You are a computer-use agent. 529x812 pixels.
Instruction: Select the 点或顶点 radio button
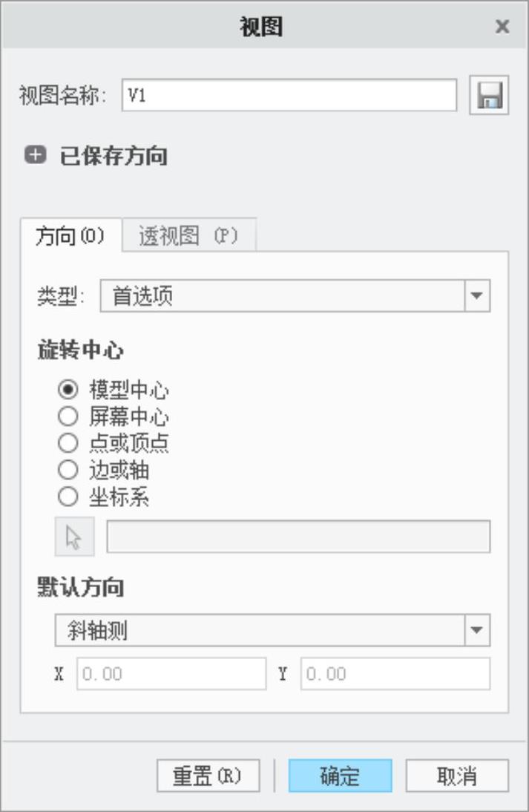tap(68, 443)
